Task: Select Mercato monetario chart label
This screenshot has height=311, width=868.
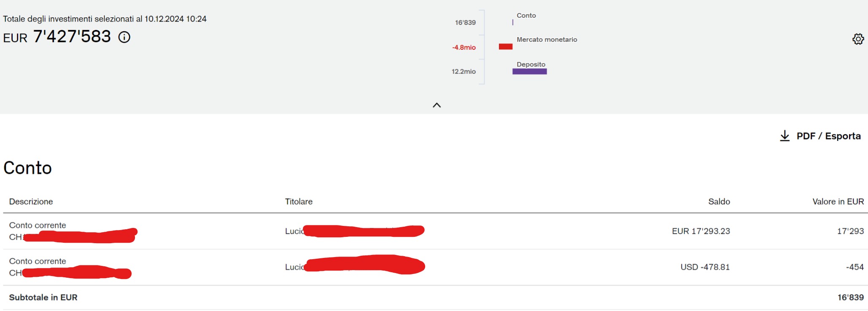Action: coord(547,40)
